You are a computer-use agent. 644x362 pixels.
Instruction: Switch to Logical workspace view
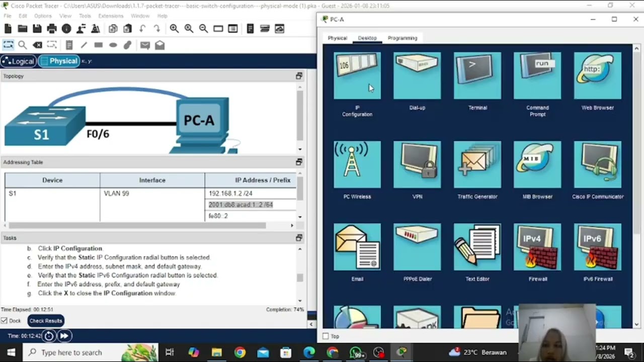(x=18, y=61)
